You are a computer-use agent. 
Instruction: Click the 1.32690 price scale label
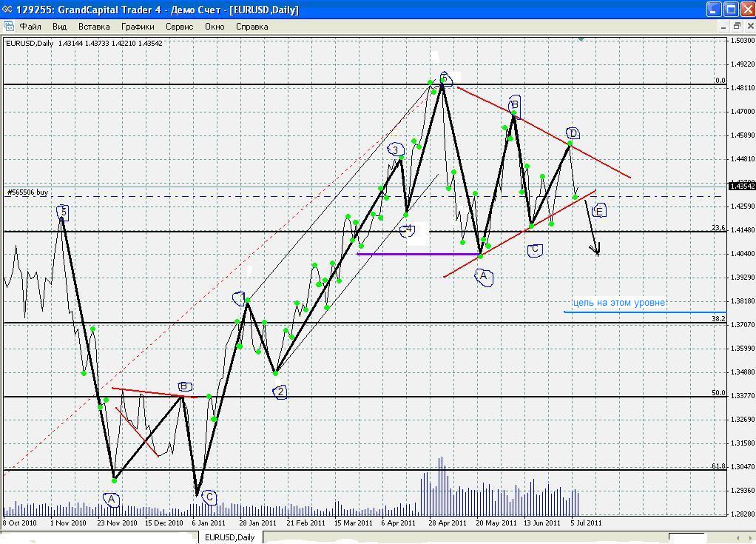coord(743,420)
